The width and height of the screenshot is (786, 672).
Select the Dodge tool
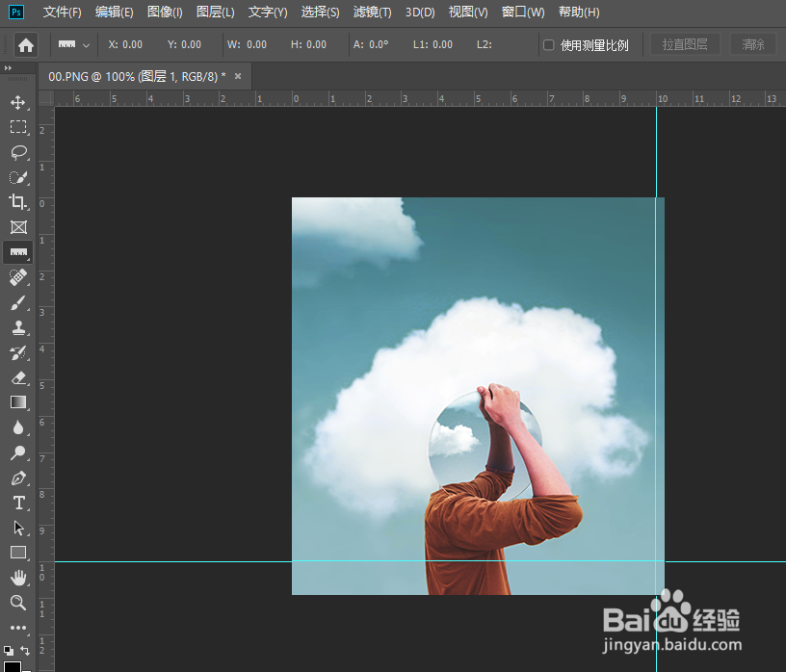[18, 452]
